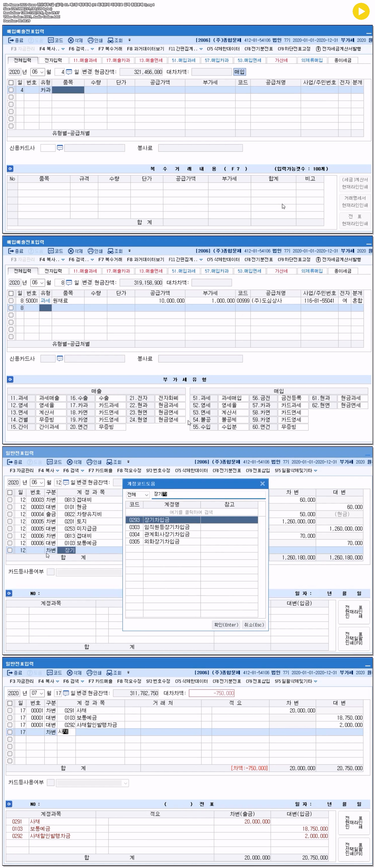Click the blue NO: panel icon below 계정코드도움 window
The height and width of the screenshot is (868, 375).
pos(9,593)
